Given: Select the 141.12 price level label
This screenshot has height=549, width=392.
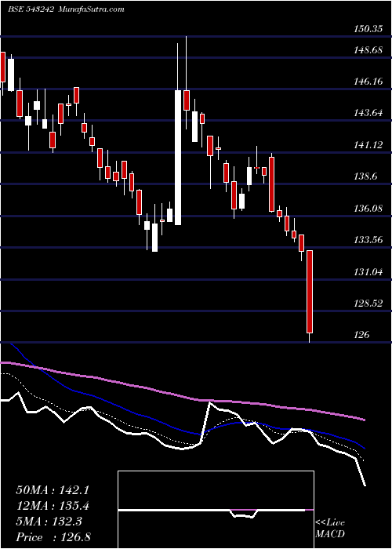Looking at the screenshot, I should (x=368, y=145).
